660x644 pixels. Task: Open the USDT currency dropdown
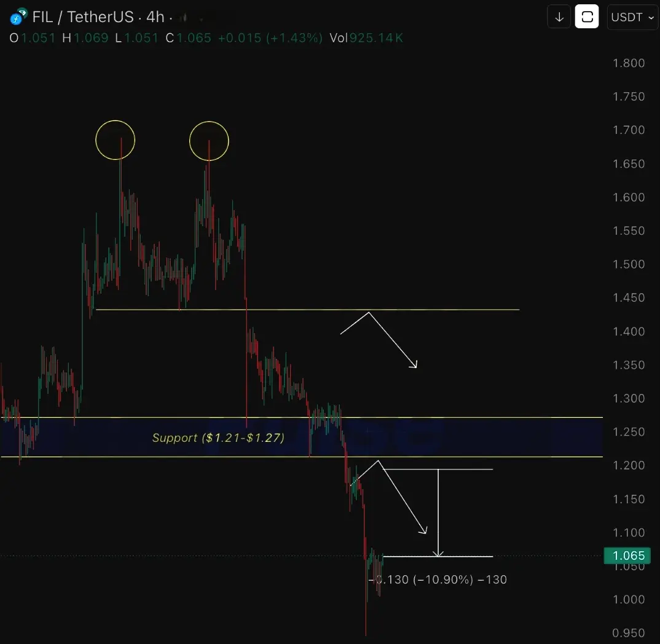tap(632, 17)
